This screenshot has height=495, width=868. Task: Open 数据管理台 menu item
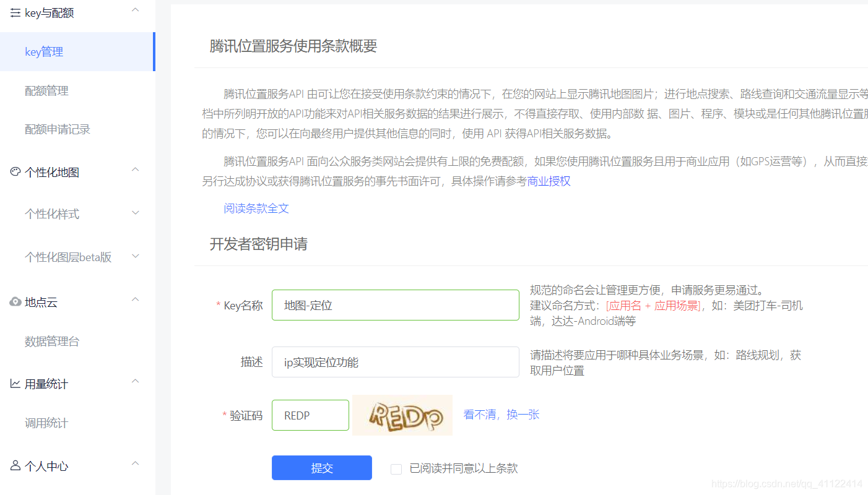tap(52, 342)
